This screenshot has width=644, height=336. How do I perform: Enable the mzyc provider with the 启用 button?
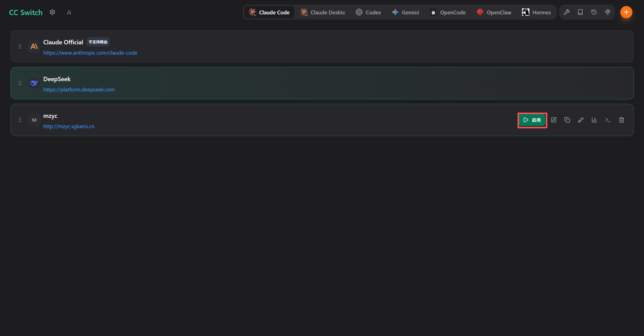pyautogui.click(x=532, y=120)
